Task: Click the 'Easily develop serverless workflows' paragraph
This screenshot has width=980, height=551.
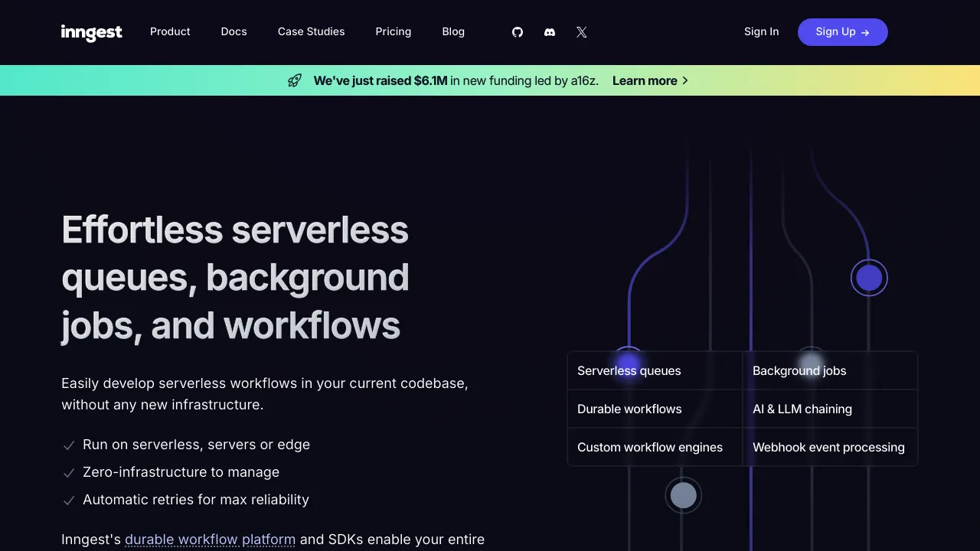Action: coord(265,393)
